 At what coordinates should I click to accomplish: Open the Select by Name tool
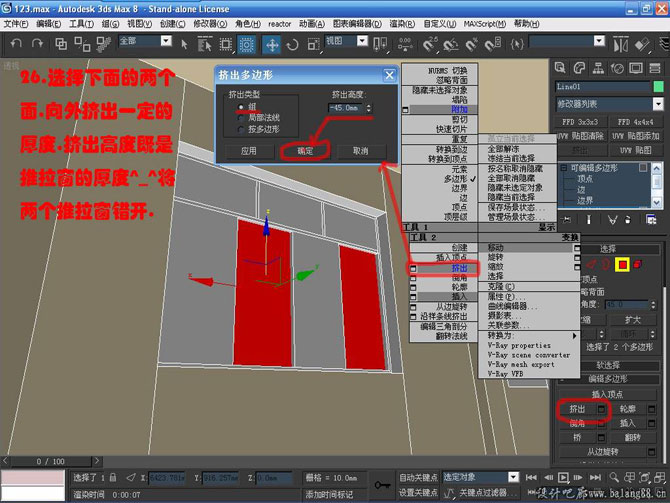(x=205, y=44)
